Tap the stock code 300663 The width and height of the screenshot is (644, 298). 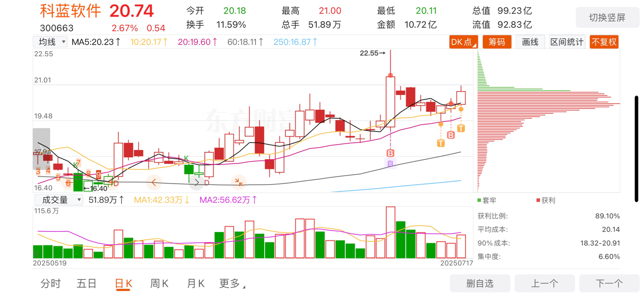pyautogui.click(x=57, y=28)
